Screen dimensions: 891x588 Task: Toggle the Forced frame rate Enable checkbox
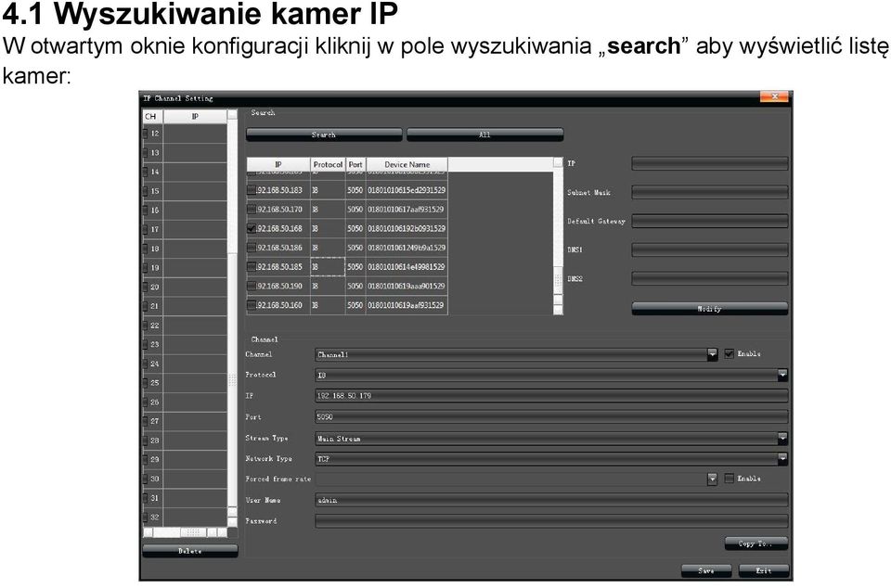tap(730, 479)
